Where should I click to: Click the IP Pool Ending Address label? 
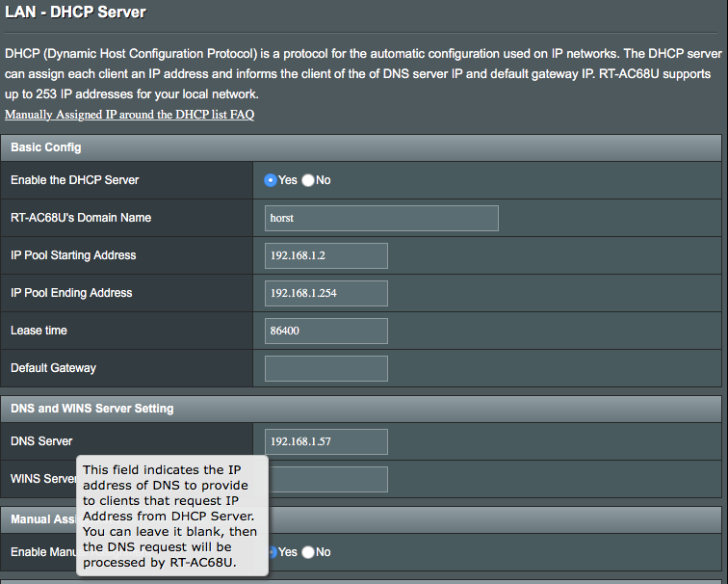(71, 293)
